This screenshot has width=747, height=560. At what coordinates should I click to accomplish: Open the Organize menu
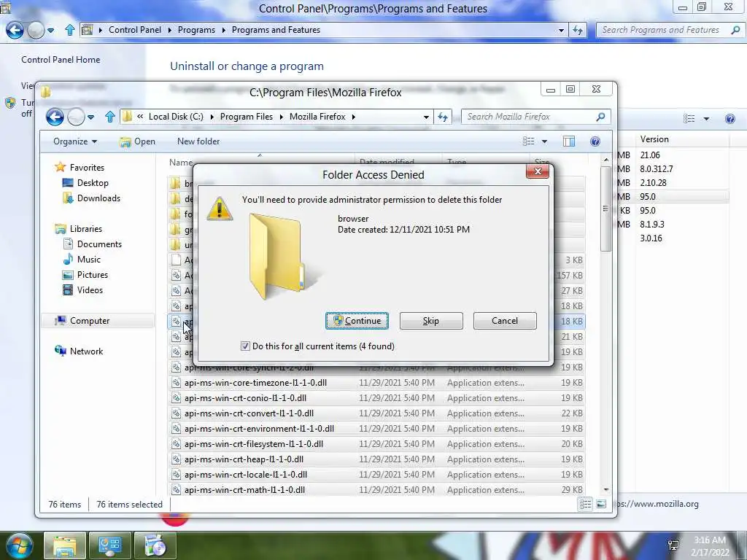(75, 141)
